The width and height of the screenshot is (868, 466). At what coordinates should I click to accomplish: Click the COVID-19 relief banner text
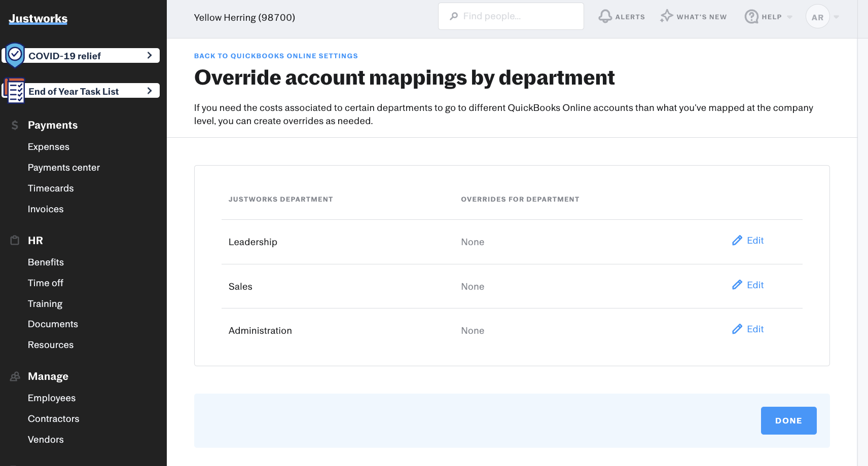[64, 56]
